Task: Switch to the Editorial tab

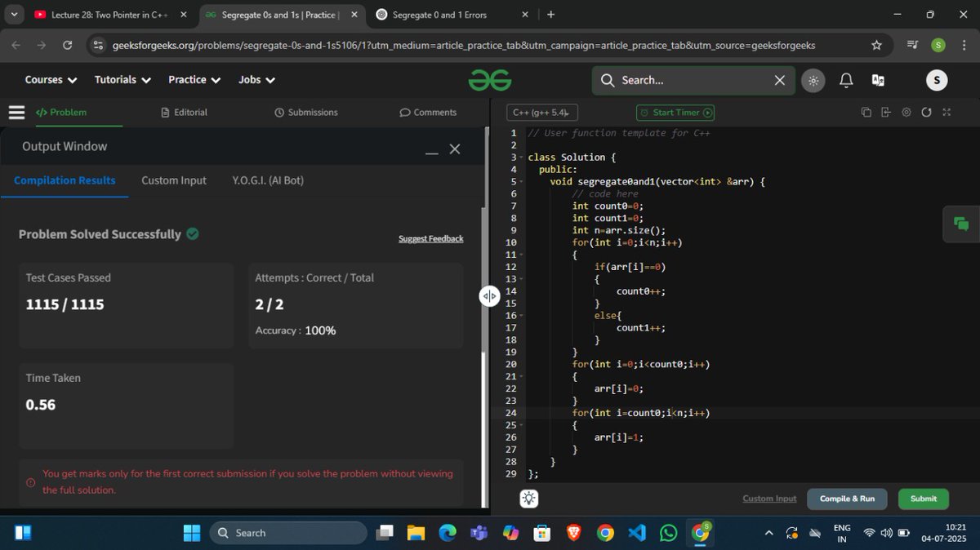Action: (x=184, y=113)
